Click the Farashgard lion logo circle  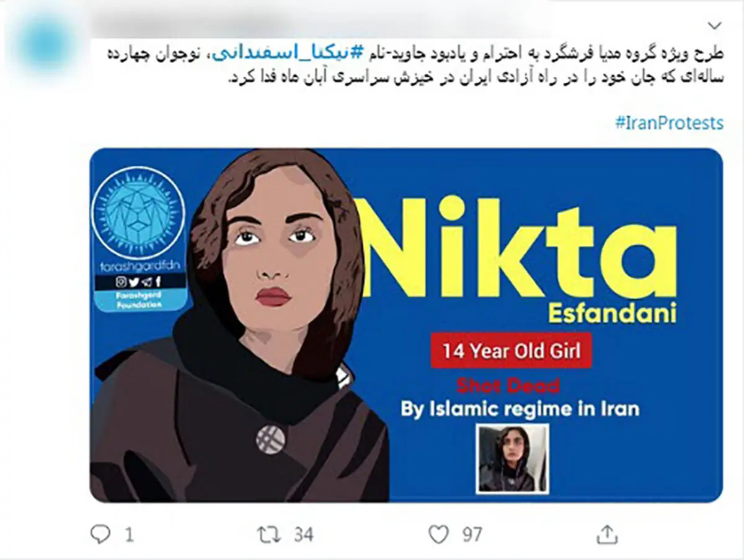tap(138, 212)
